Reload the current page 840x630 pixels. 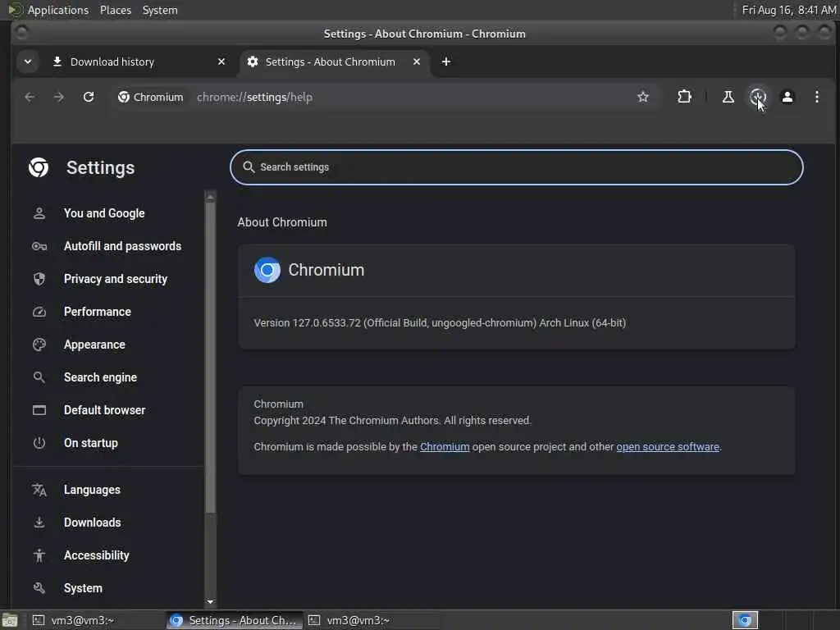(89, 97)
